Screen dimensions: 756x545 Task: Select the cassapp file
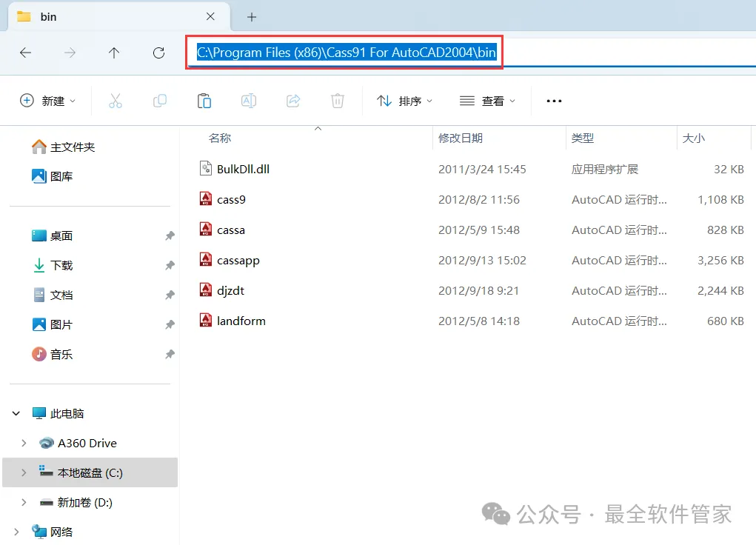[472, 260]
